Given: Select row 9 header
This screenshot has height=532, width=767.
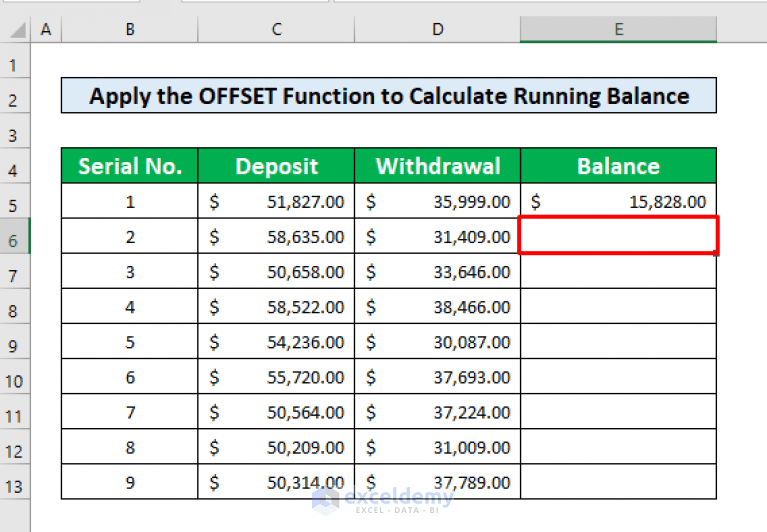Looking at the screenshot, I should [x=15, y=342].
